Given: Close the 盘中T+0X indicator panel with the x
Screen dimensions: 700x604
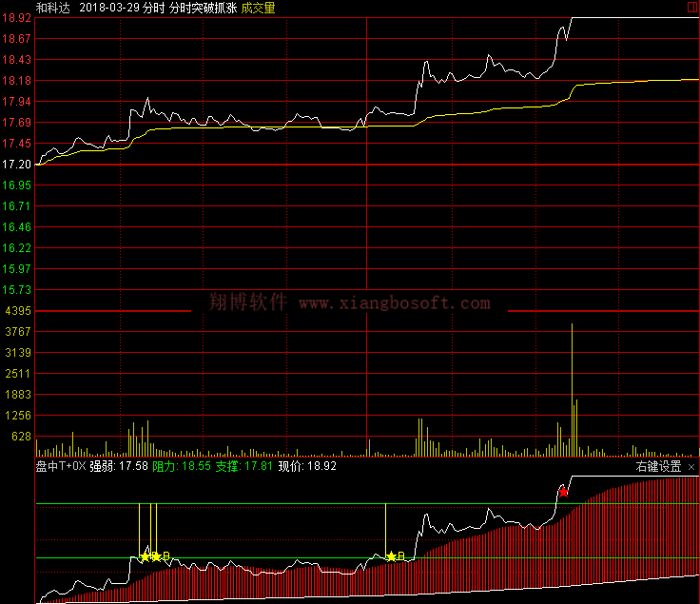Looking at the screenshot, I should [x=691, y=467].
